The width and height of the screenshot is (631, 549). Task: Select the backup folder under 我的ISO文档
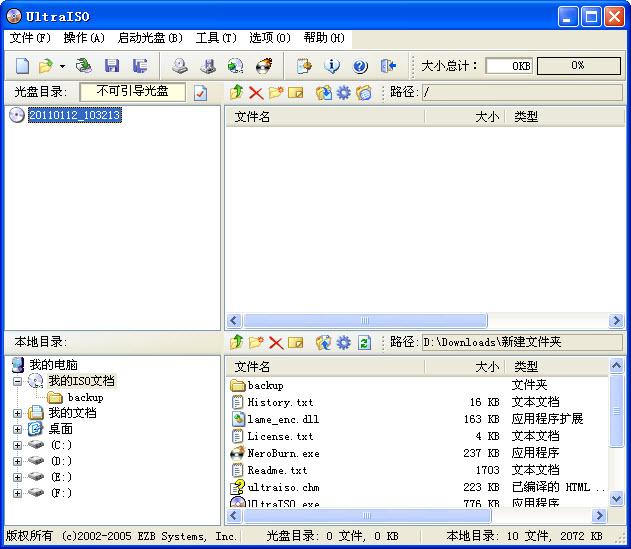point(85,398)
